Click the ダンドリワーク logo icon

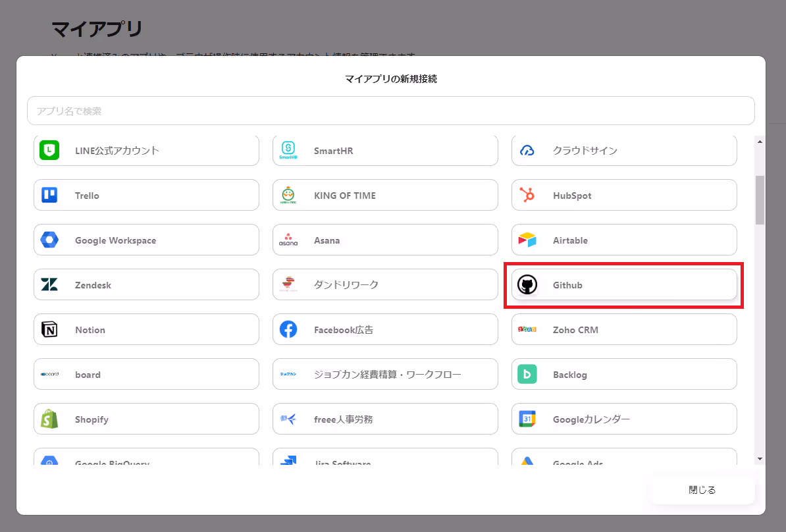(x=288, y=284)
